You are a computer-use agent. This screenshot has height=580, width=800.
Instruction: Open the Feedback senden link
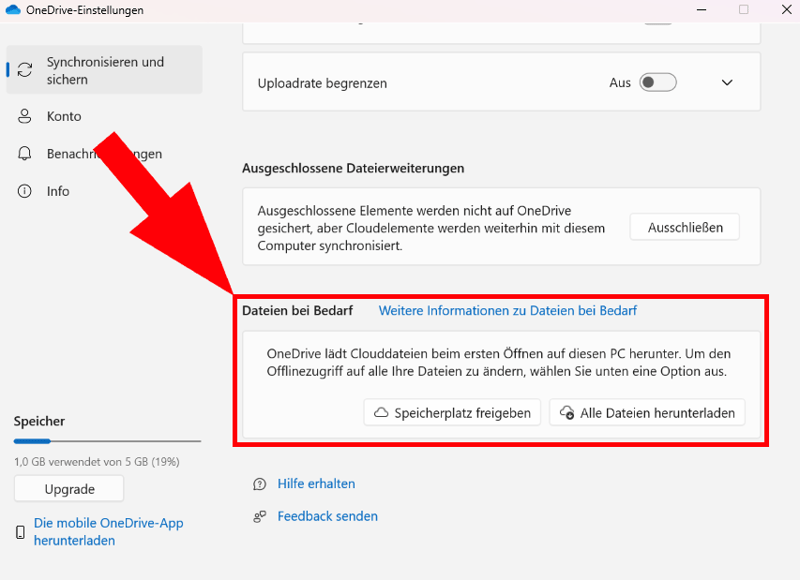pyautogui.click(x=328, y=516)
